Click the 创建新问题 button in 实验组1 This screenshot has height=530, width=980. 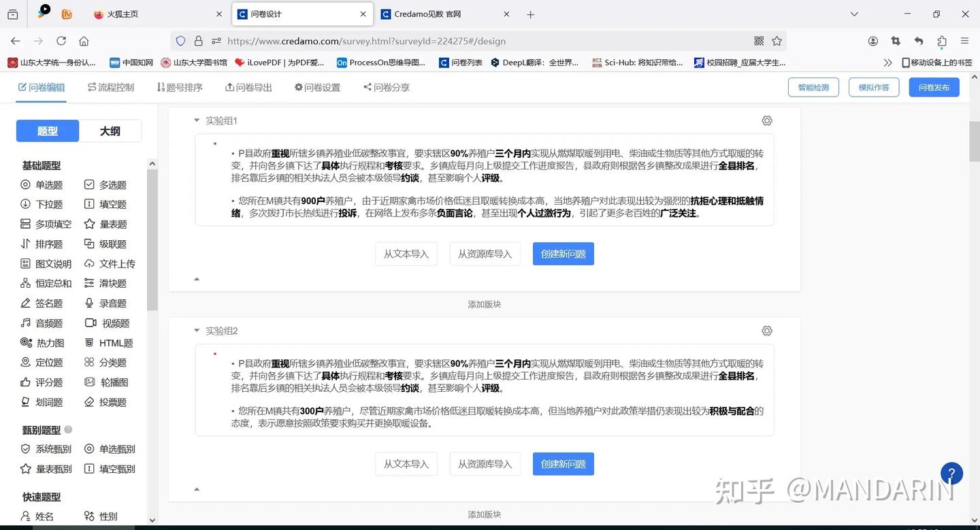pyautogui.click(x=563, y=253)
